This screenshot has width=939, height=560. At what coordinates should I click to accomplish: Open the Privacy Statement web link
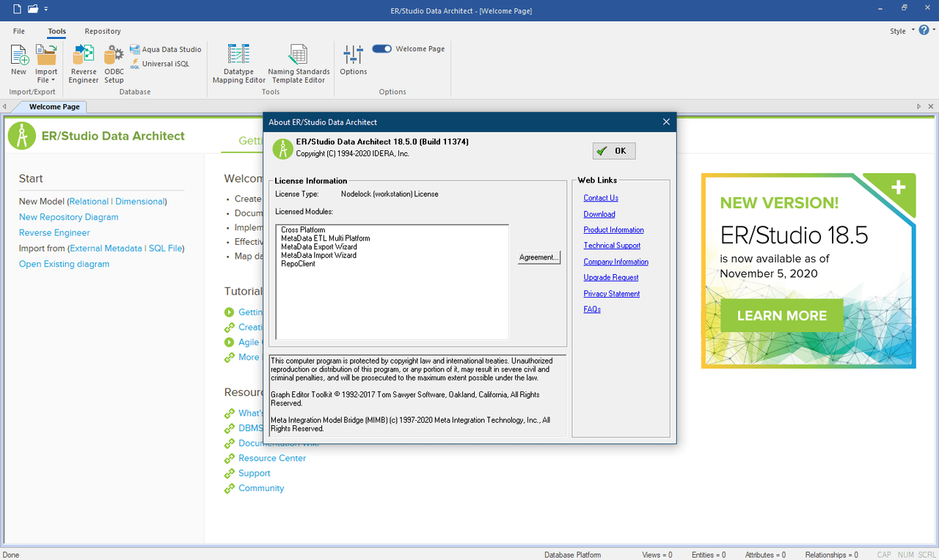[x=612, y=294]
